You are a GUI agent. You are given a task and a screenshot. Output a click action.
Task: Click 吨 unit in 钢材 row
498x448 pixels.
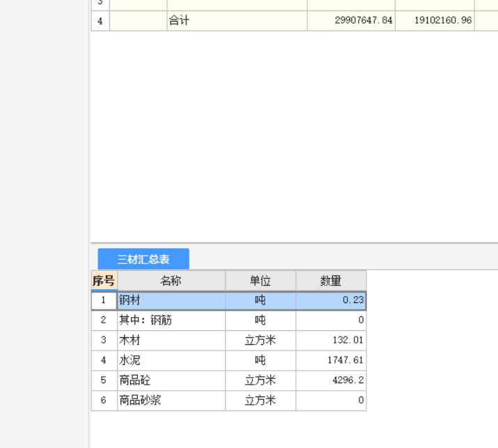pyautogui.click(x=260, y=300)
